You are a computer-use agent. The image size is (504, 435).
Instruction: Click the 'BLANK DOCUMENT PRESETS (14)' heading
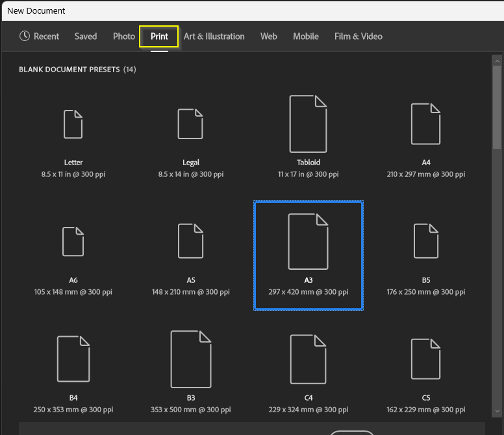coord(77,70)
